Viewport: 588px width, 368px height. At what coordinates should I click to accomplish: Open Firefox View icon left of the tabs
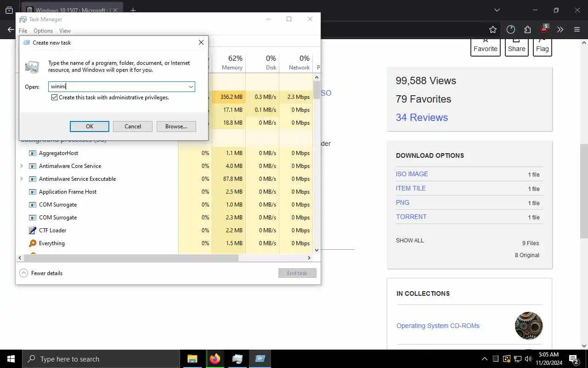tap(9, 10)
